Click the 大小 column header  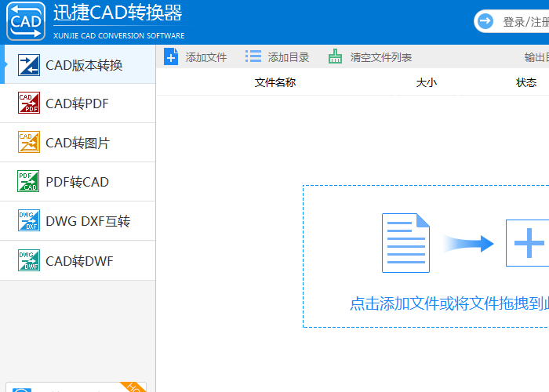[427, 83]
